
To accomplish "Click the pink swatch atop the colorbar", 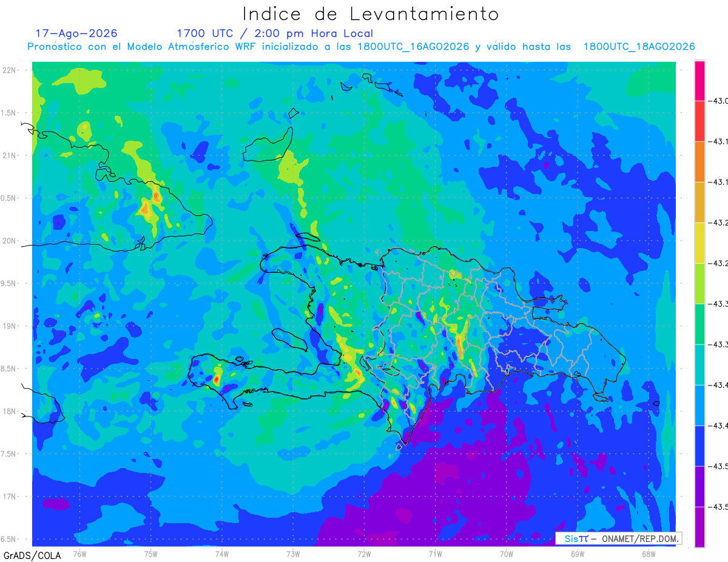I will (x=699, y=80).
